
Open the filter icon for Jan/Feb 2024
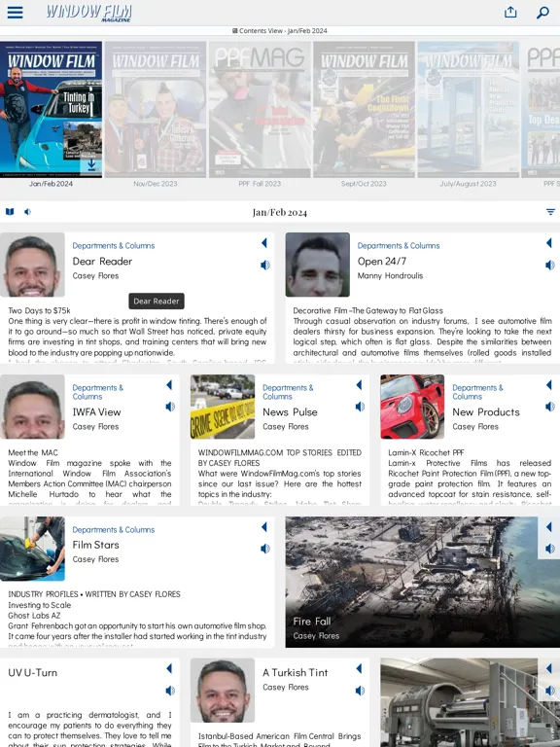[550, 211]
